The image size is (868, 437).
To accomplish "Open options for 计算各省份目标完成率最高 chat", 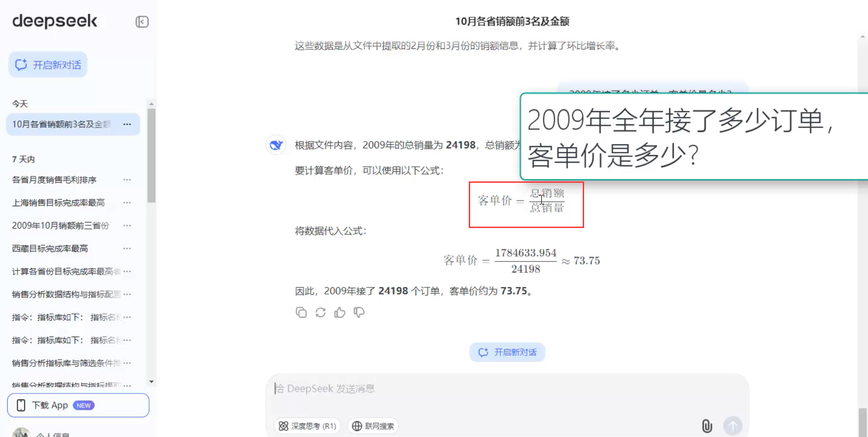I will [127, 271].
